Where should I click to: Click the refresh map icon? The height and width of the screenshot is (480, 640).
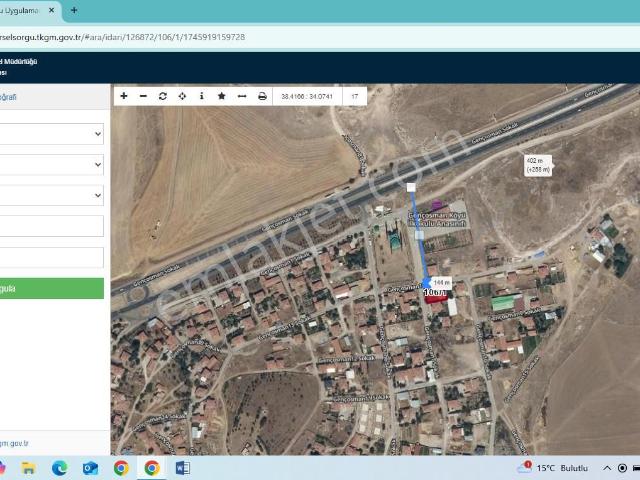[x=163, y=97]
